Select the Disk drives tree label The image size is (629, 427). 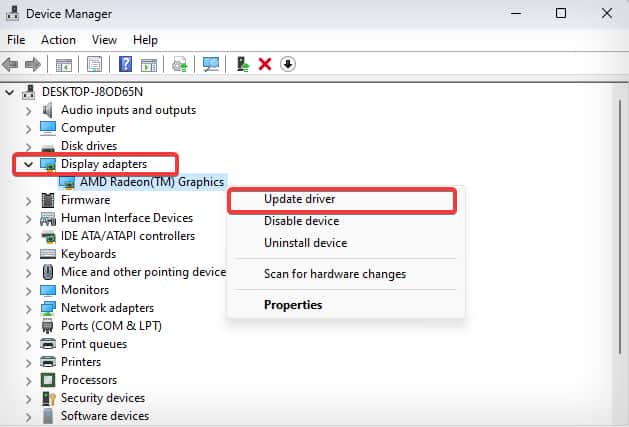click(x=89, y=146)
